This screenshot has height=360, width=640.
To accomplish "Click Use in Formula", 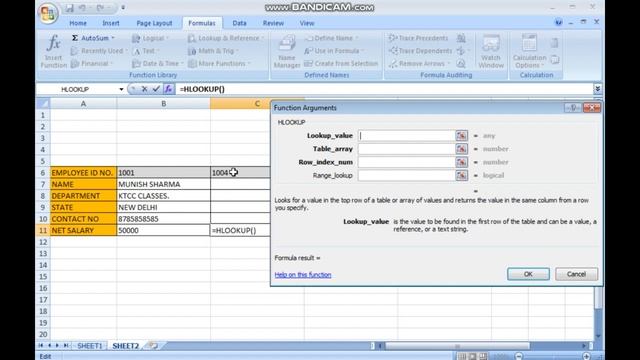I will (x=334, y=51).
